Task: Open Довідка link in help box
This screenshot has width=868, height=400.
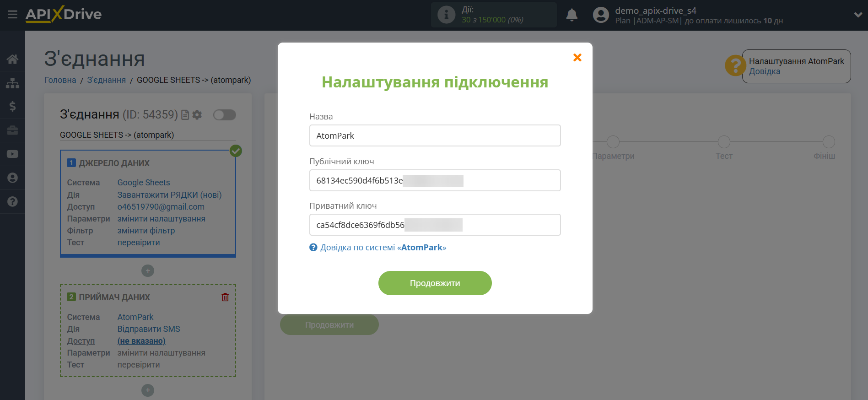Action: [x=764, y=71]
